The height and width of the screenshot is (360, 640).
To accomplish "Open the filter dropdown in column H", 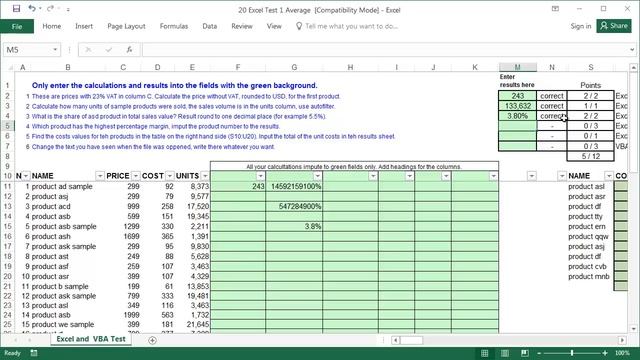I will tap(373, 176).
